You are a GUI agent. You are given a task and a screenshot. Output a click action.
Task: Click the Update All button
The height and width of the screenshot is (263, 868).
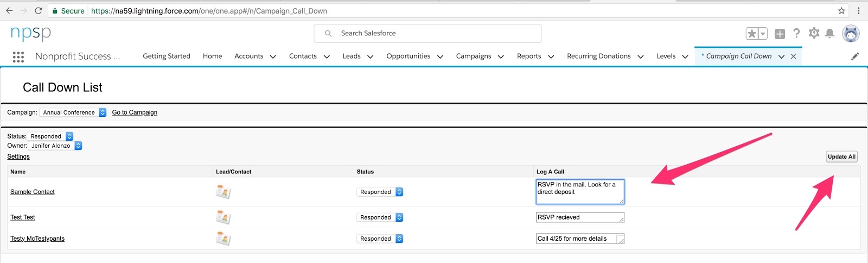841,156
